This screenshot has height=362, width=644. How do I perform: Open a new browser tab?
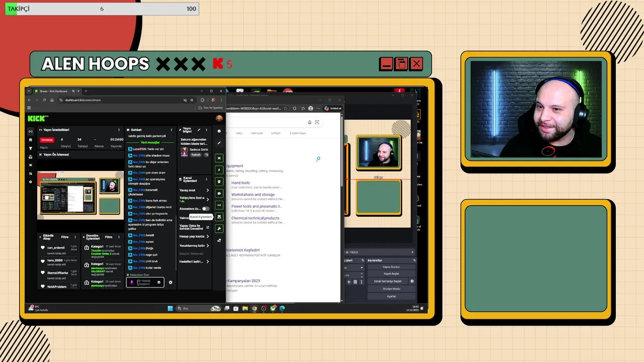(86, 91)
